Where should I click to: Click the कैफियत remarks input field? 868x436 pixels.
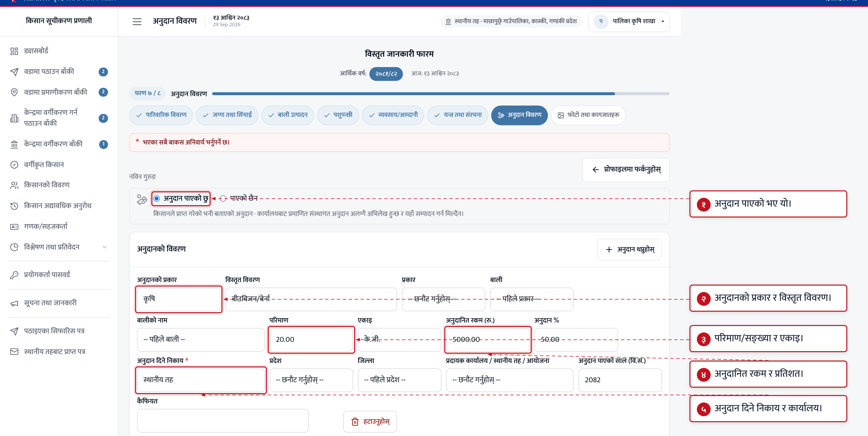[222, 420]
